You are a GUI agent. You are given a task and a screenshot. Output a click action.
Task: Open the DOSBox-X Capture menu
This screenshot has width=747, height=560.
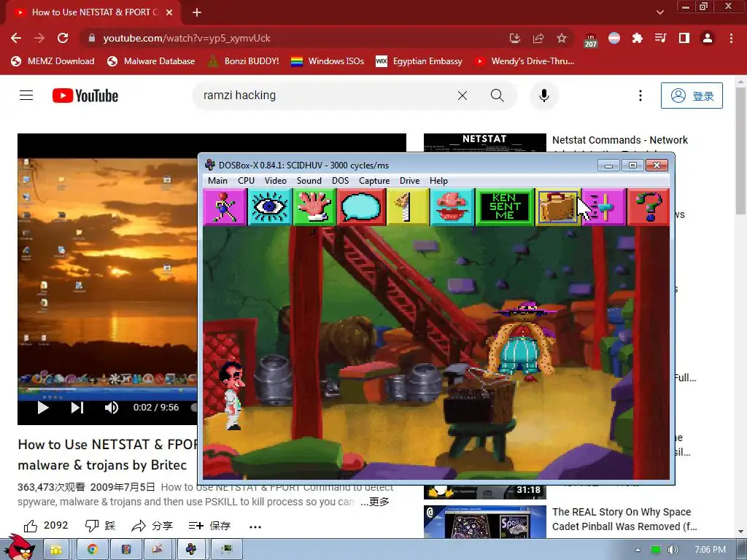374,181
